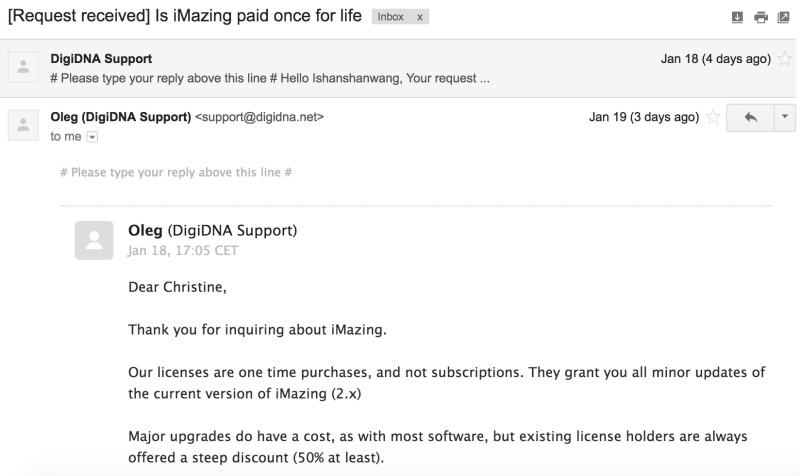Click Oleg's sender avatar in header
The height and width of the screenshot is (476, 800).
point(23,124)
